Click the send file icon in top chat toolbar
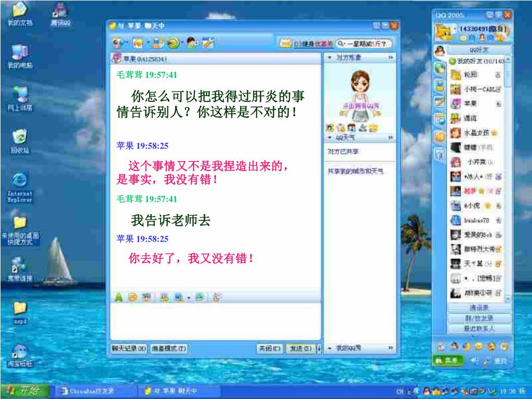Viewport: 532px width, 399px height. pyautogui.click(x=157, y=43)
